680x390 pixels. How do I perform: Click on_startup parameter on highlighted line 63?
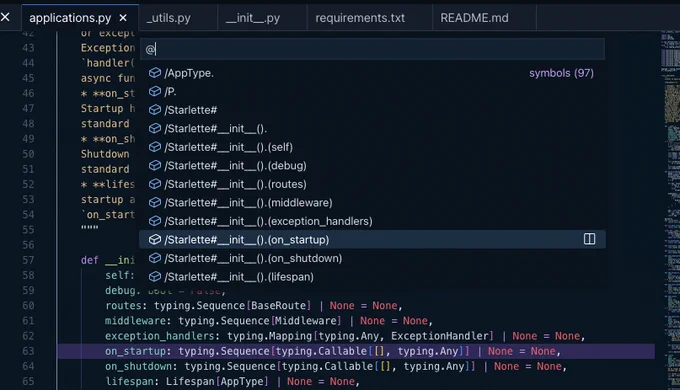coord(135,351)
